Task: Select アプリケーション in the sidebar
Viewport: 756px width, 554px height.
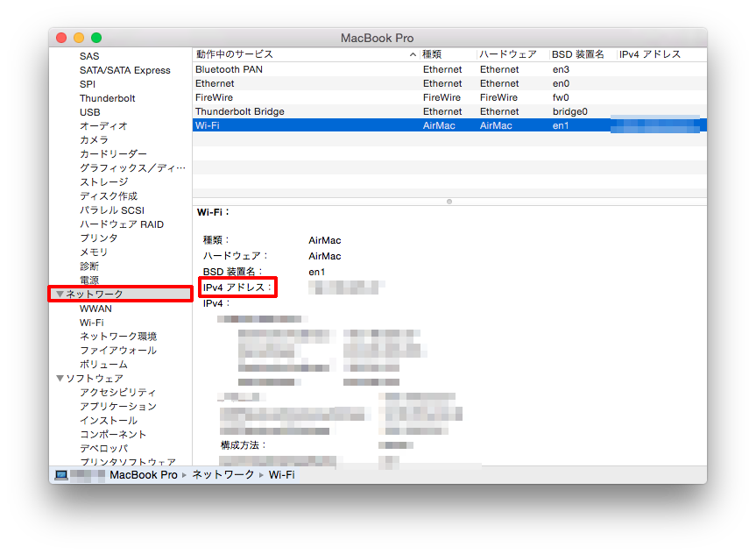Action: (118, 407)
